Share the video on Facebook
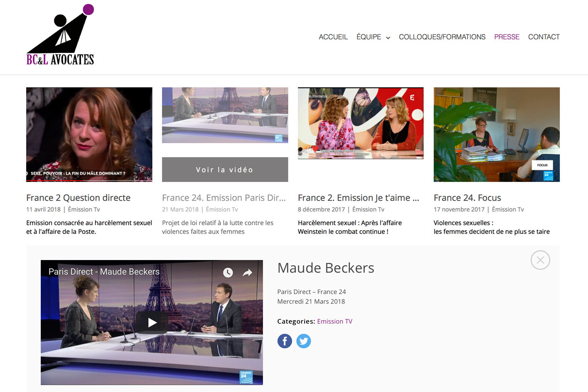 click(285, 341)
